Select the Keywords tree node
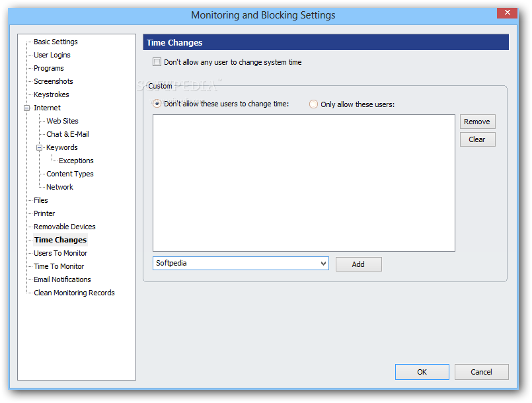This screenshot has height=403, width=532. tap(62, 147)
